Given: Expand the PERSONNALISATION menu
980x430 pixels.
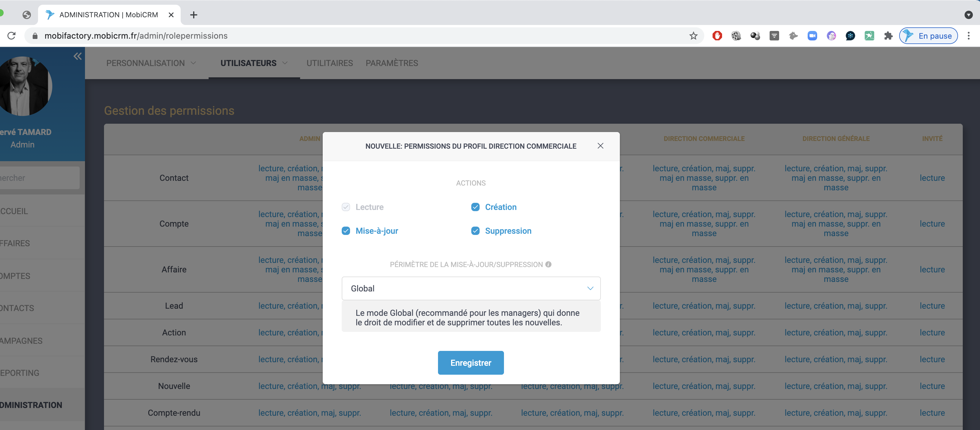Looking at the screenshot, I should click(x=151, y=63).
